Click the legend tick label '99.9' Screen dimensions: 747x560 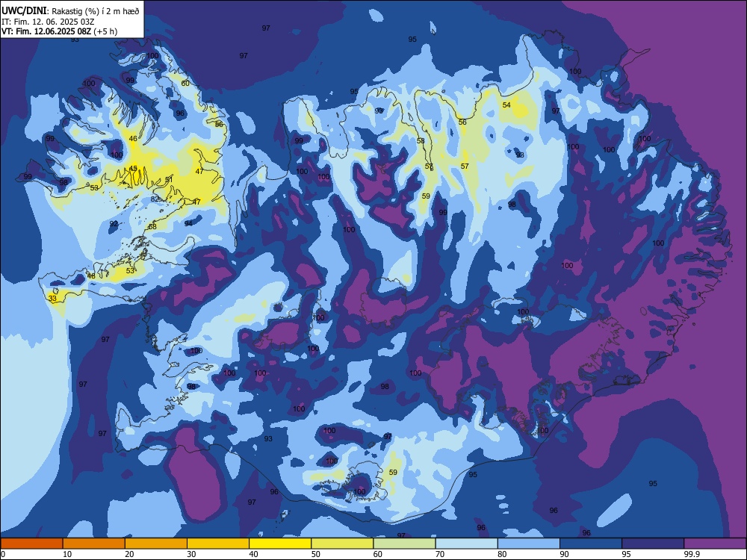click(692, 554)
